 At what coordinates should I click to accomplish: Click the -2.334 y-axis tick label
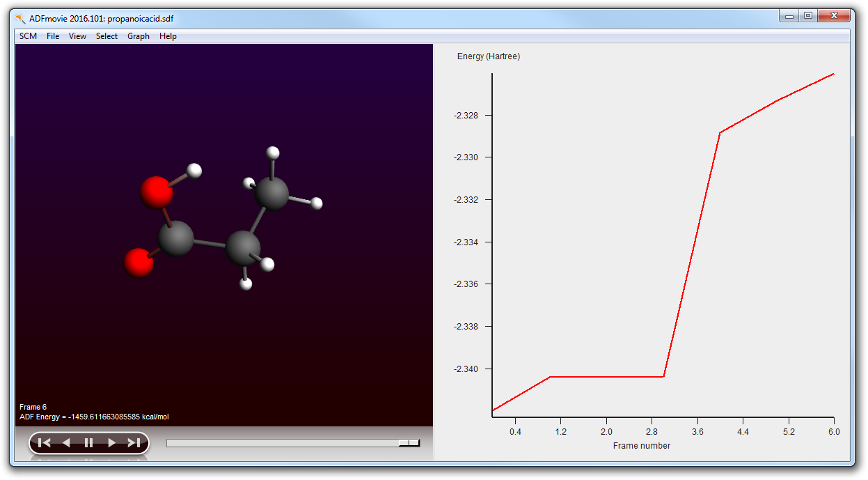[x=467, y=242]
